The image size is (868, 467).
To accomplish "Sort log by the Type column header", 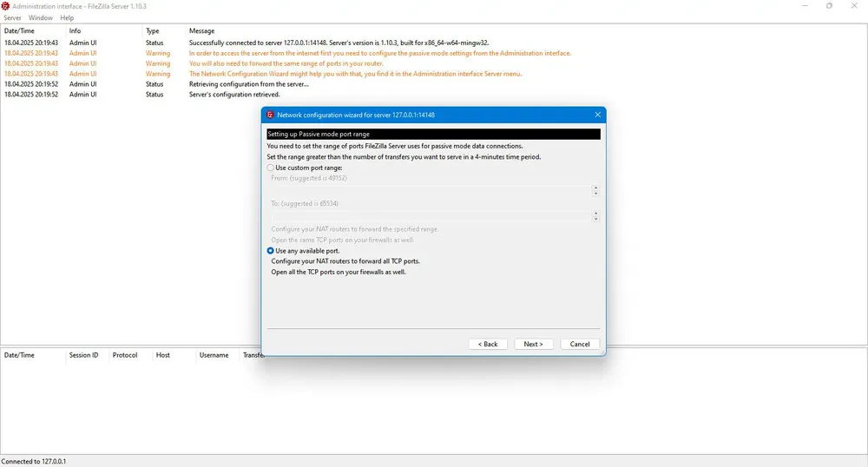I will pos(152,31).
